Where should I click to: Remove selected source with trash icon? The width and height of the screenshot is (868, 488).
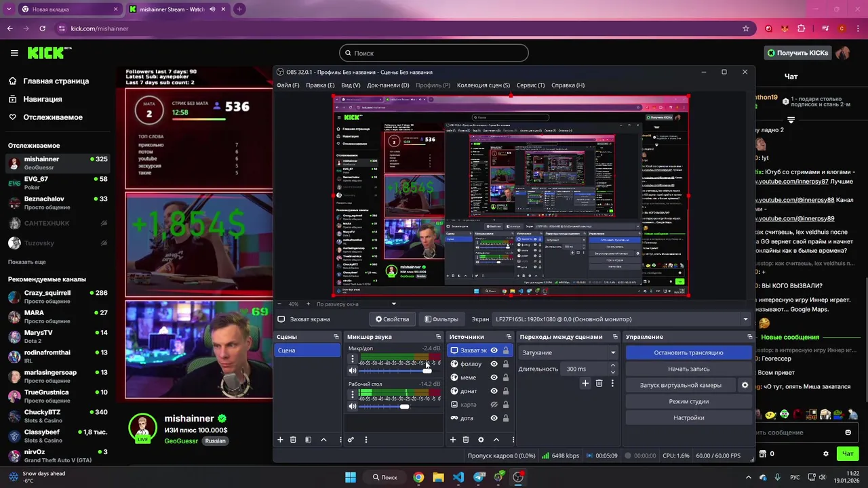pos(466,440)
